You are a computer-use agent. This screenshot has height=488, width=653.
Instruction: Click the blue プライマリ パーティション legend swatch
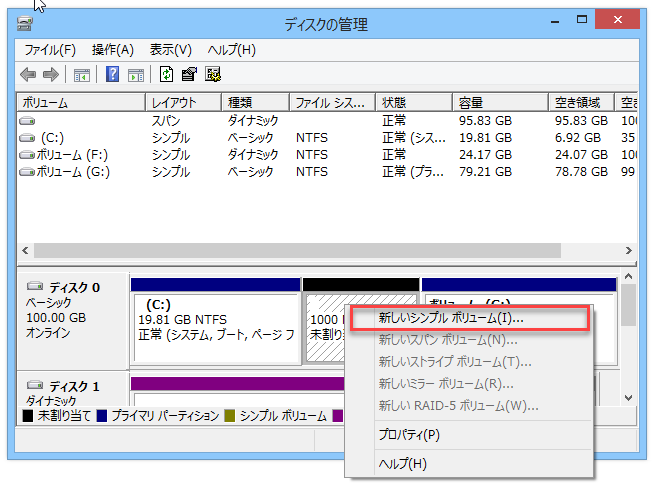click(x=102, y=416)
